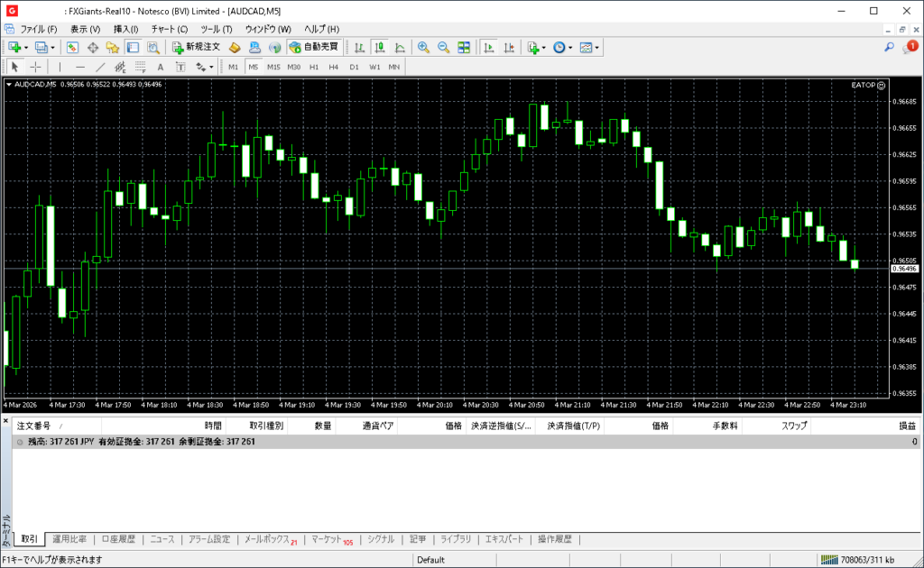The height and width of the screenshot is (568, 924).
Task: Zoom in on the chart
Action: (x=422, y=47)
